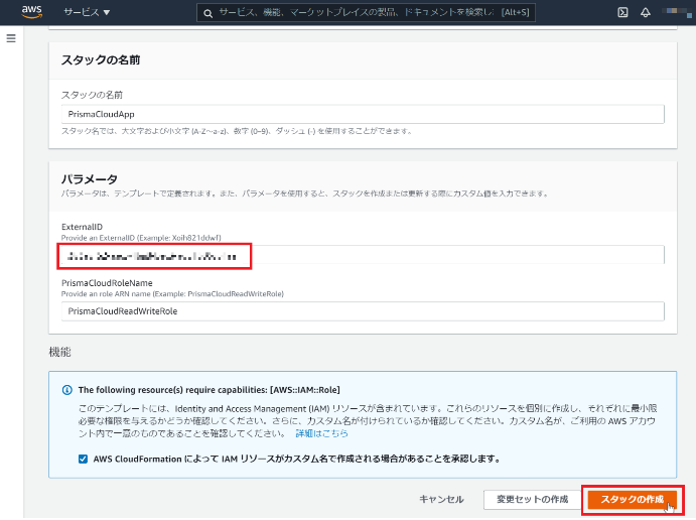
Task: Click the ExternalID parameter label
Action: click(x=82, y=226)
